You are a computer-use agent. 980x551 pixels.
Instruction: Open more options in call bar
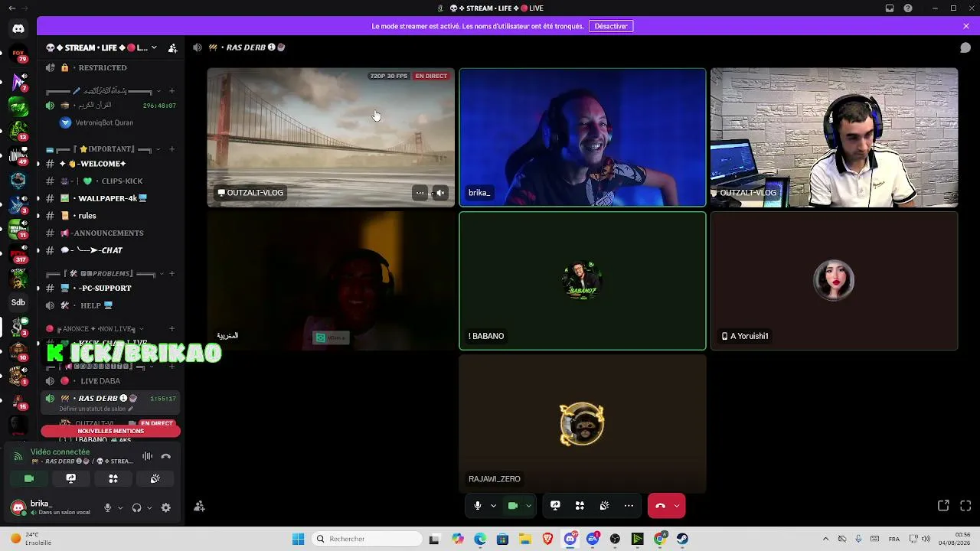tap(629, 506)
